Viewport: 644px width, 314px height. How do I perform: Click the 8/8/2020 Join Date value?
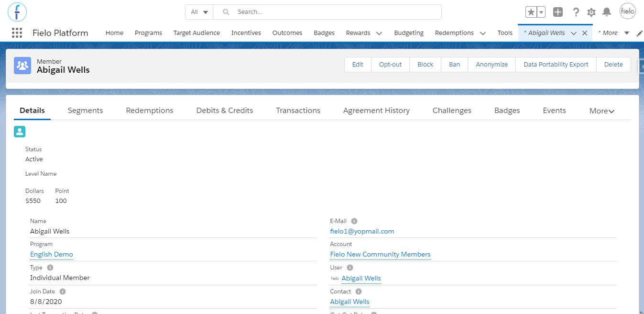pos(46,302)
